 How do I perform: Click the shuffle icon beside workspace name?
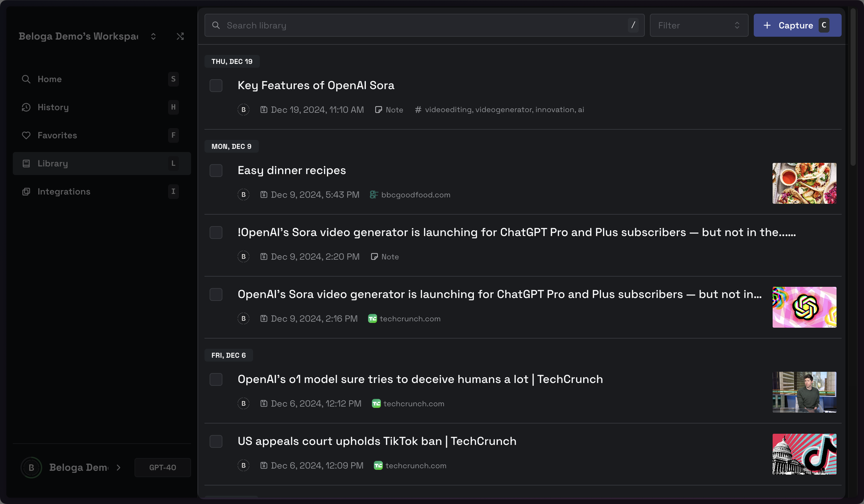point(180,36)
